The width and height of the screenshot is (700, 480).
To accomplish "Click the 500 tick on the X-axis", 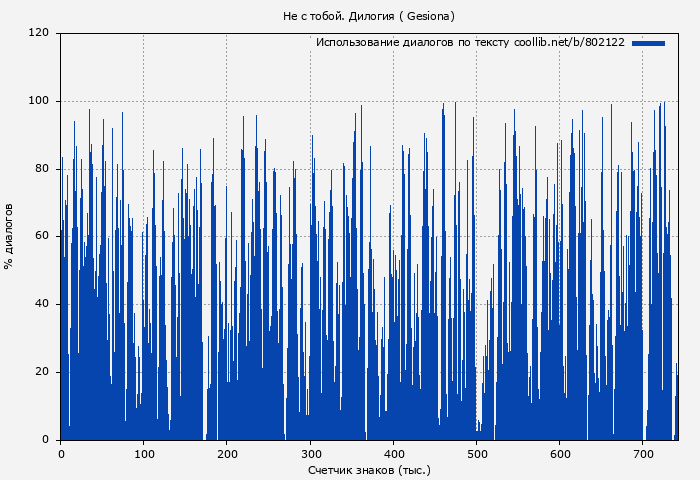I will [477, 452].
